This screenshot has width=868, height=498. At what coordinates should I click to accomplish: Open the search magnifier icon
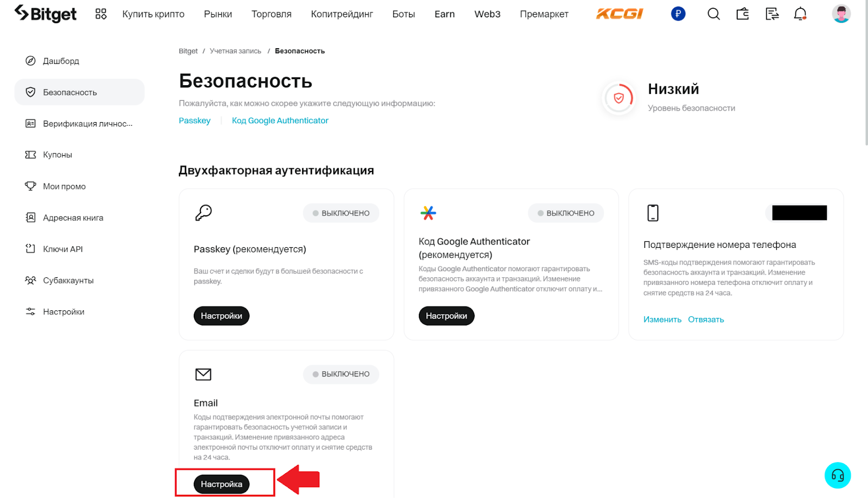(713, 14)
